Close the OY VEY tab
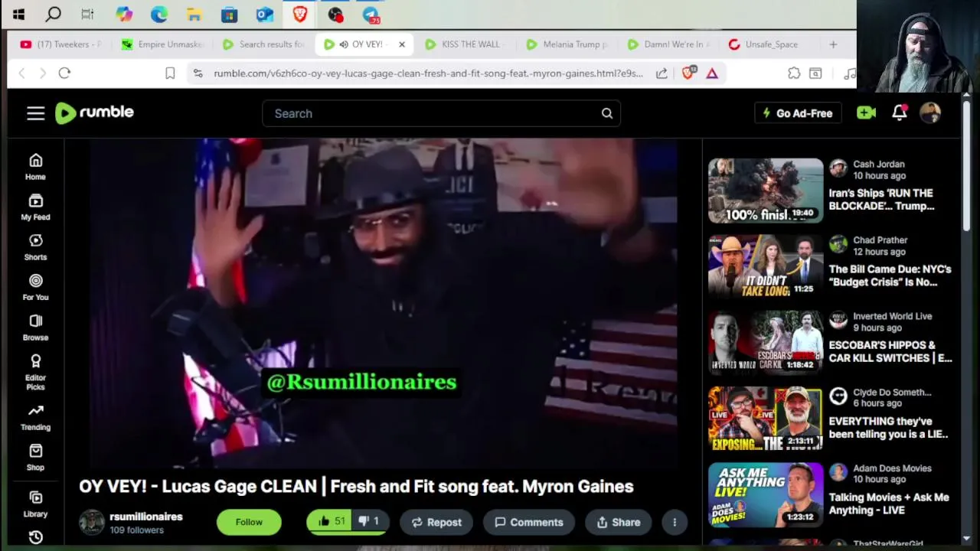 [401, 44]
